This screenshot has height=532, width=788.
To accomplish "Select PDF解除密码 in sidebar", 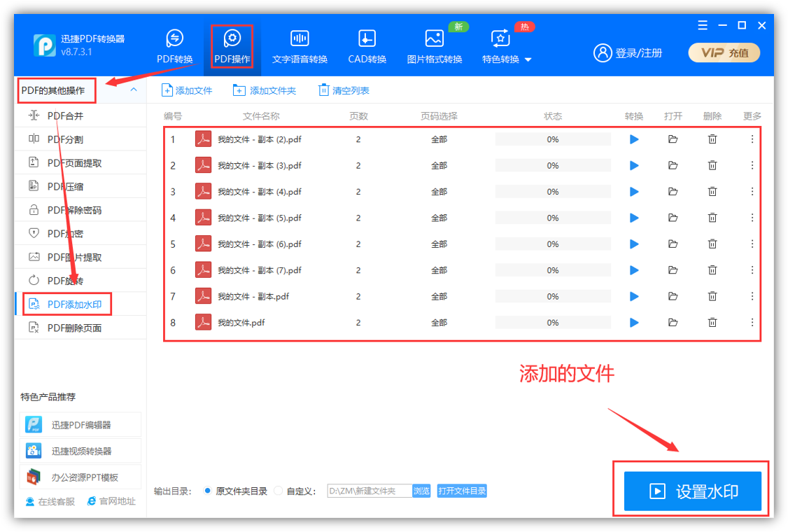I will 80,210.
